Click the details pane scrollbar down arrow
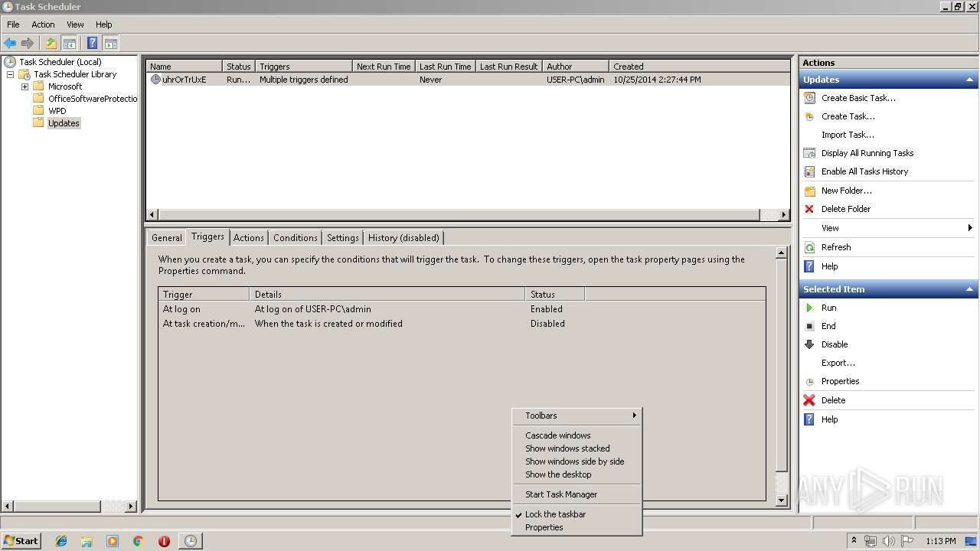 [782, 500]
